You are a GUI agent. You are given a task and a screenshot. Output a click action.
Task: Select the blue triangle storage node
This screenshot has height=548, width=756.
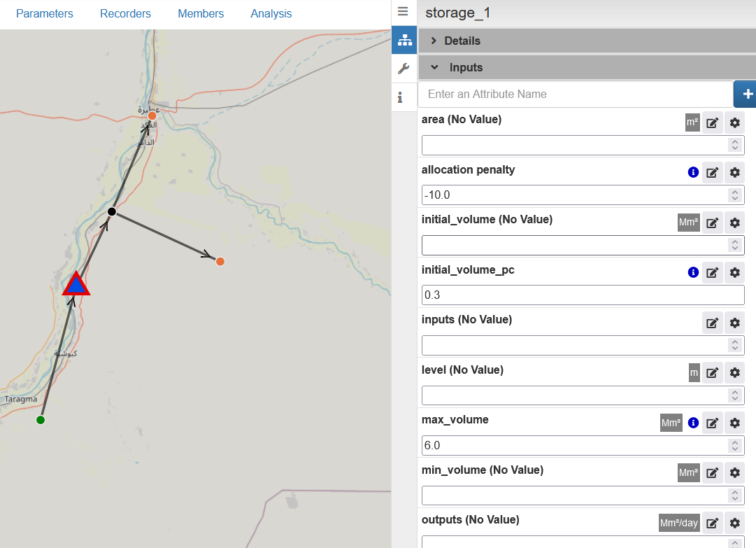point(76,285)
